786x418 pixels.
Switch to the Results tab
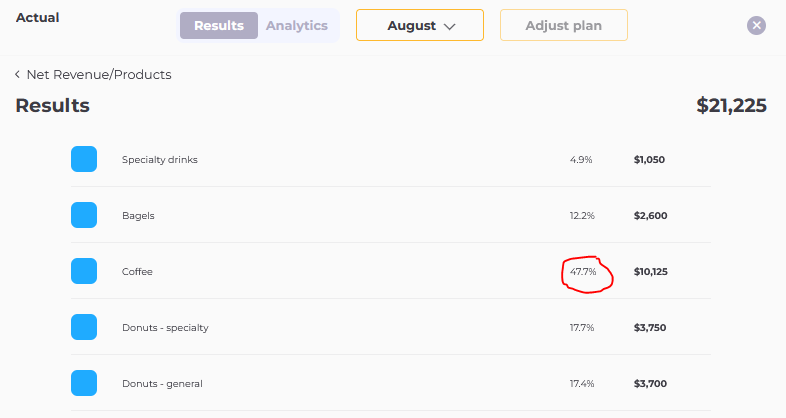[x=219, y=26]
